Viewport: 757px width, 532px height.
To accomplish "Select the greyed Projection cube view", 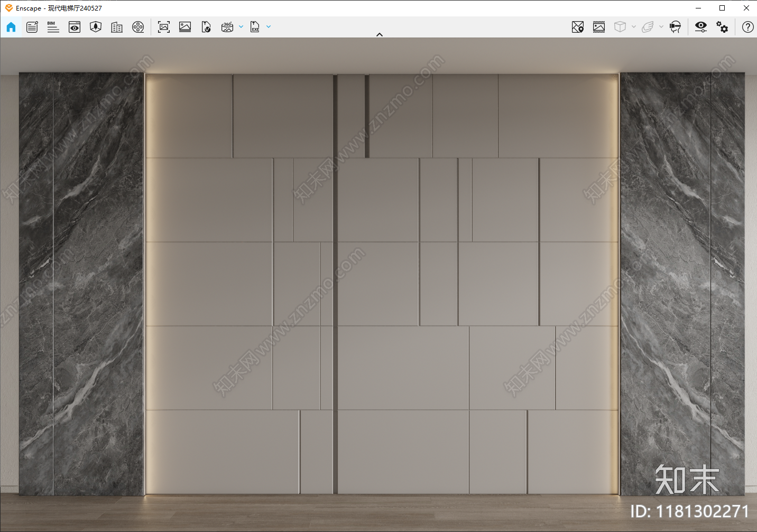I will click(x=620, y=27).
